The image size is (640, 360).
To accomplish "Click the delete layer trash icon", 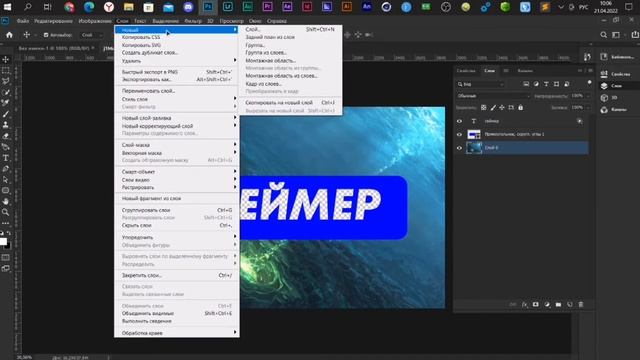I will click(581, 304).
